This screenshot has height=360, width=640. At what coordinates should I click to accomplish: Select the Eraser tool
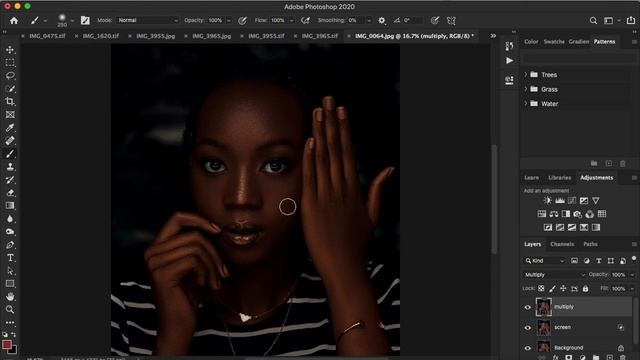tap(10, 193)
